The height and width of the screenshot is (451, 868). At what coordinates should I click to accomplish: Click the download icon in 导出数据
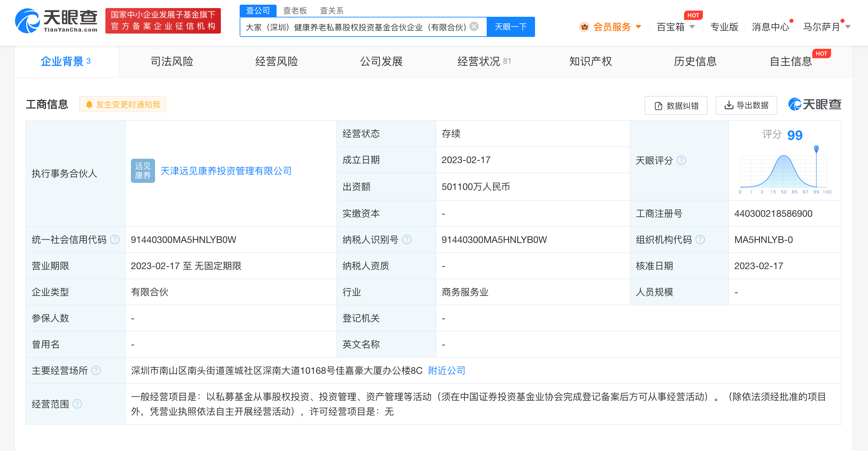tap(728, 105)
